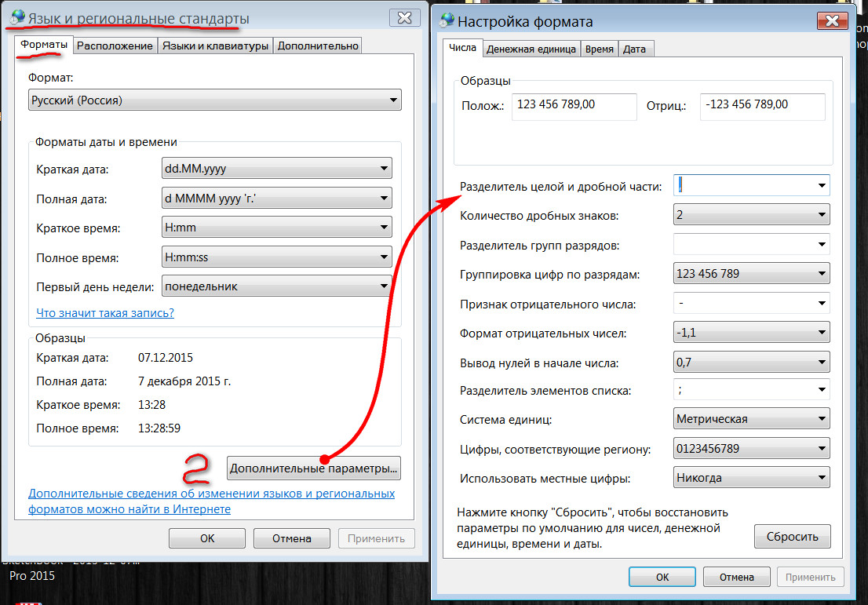Click the Краткая дата sample 07.12.2015
Screen dimensions: 868x605
click(x=166, y=358)
